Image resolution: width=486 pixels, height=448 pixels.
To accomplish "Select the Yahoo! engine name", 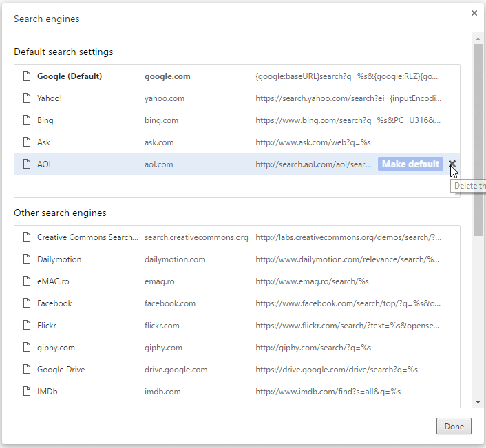I will click(50, 98).
